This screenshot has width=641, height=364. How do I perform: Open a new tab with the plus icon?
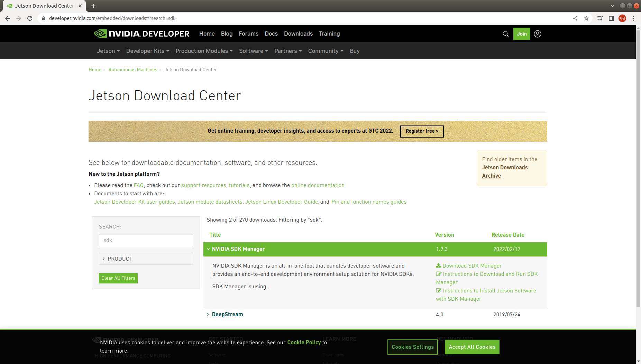pyautogui.click(x=93, y=6)
